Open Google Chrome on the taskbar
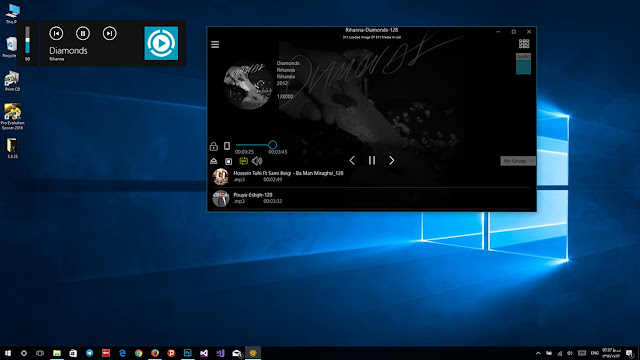 pos(138,353)
